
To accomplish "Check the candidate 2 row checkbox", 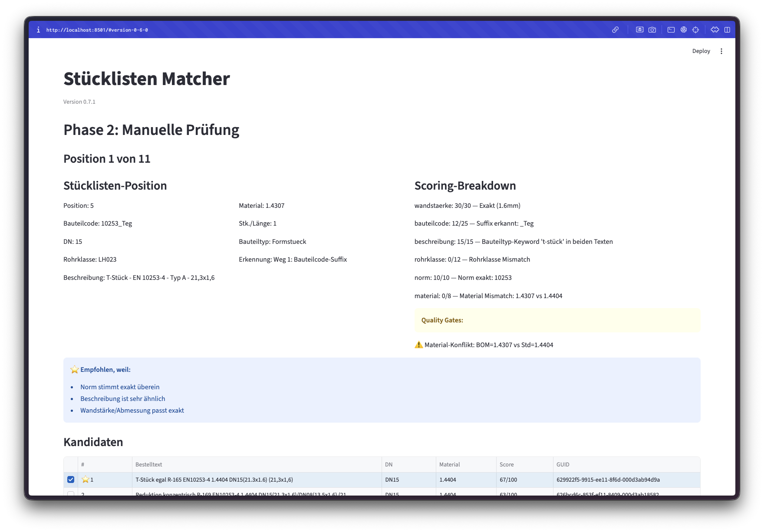I will 71,493.
